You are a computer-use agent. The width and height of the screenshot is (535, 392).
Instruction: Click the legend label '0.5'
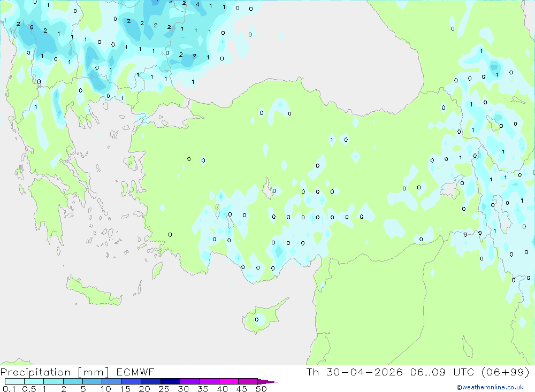pos(29,389)
